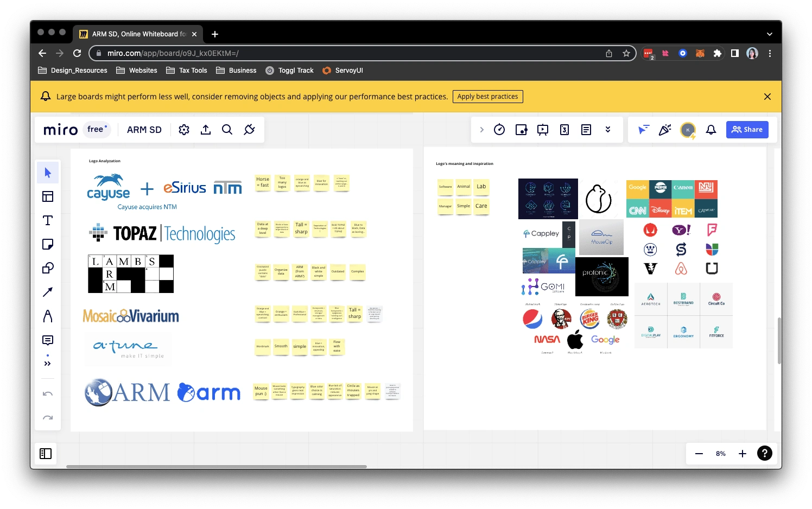Screen dimensions: 812x509
Task: Select the Text tool
Action: click(x=48, y=220)
